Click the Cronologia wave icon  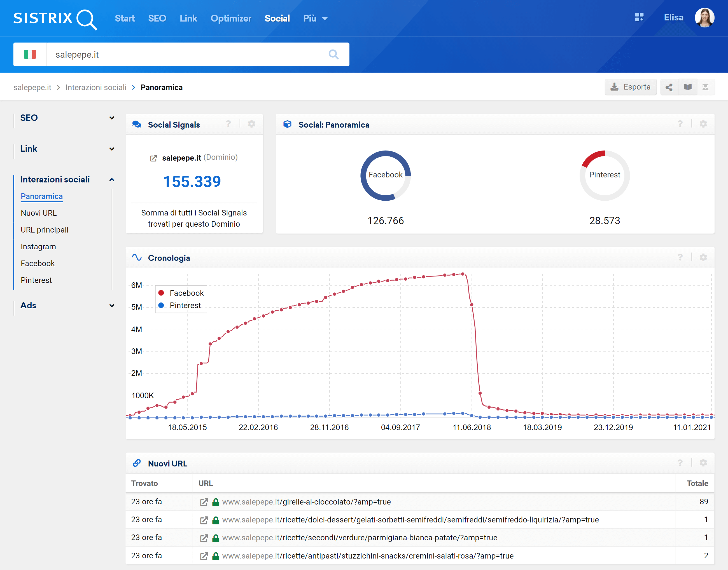[137, 258]
